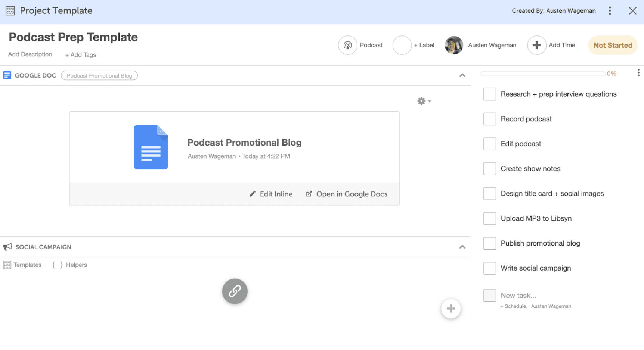This screenshot has width=644, height=350.
Task: Click the floating plus add button
Action: (x=451, y=309)
